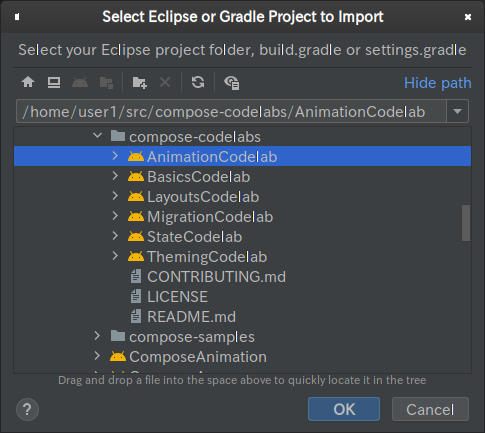Select the CONTRIBUTING.md file
This screenshot has width=485, height=433.
click(242, 276)
